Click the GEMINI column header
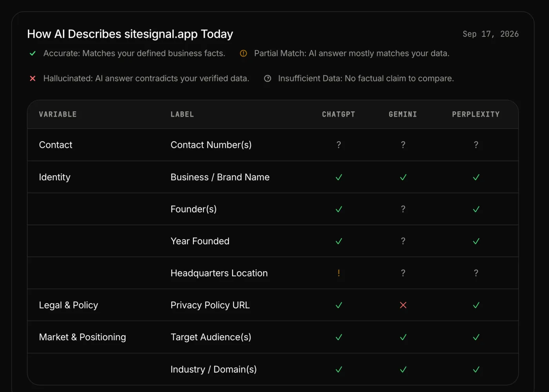The height and width of the screenshot is (392, 549). tap(403, 114)
